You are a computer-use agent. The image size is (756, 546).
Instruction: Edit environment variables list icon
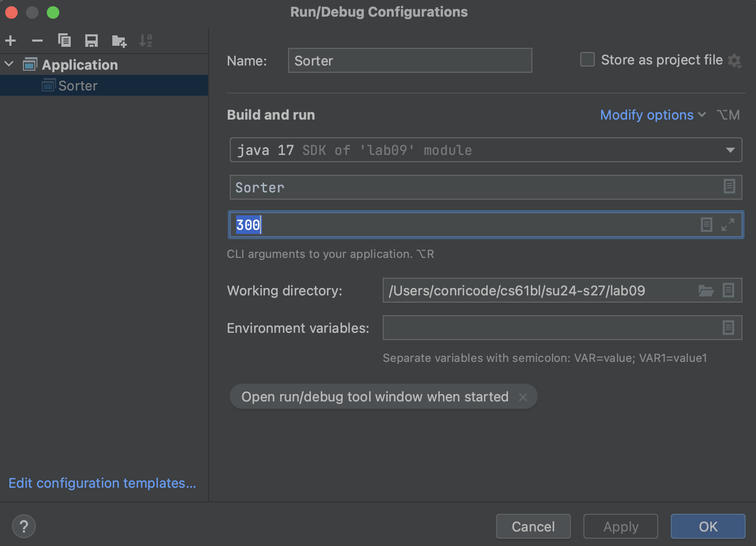[728, 328]
